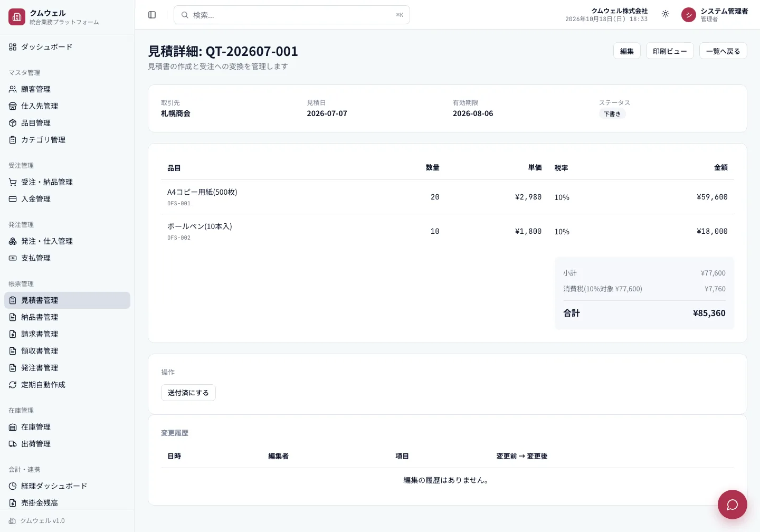The height and width of the screenshot is (532, 760).
Task: Switch the light/dark theme sun icon
Action: (x=666, y=14)
